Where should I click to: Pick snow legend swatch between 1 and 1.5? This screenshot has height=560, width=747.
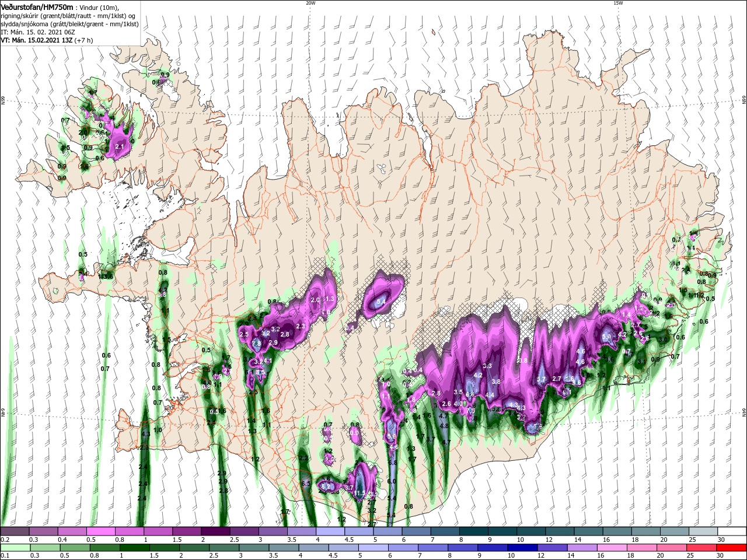point(158,531)
